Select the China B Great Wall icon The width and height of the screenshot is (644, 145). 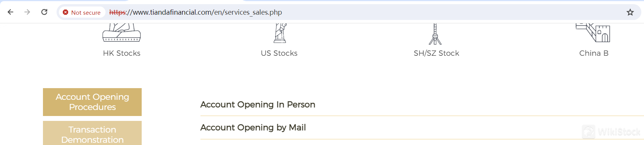[x=593, y=33]
